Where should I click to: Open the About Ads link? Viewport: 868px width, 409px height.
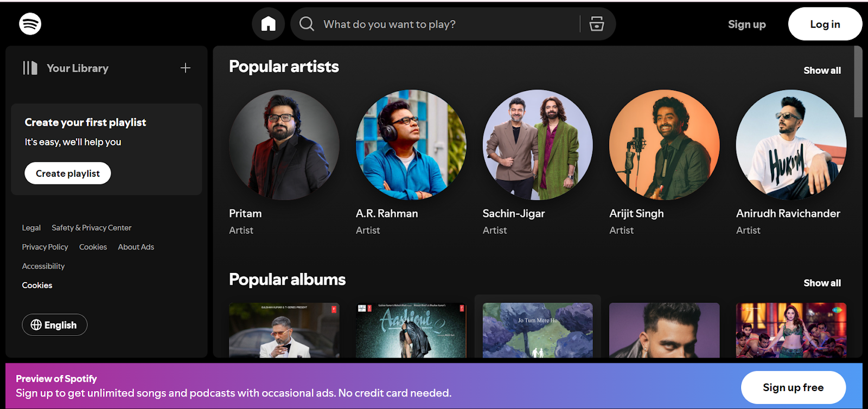pos(136,247)
